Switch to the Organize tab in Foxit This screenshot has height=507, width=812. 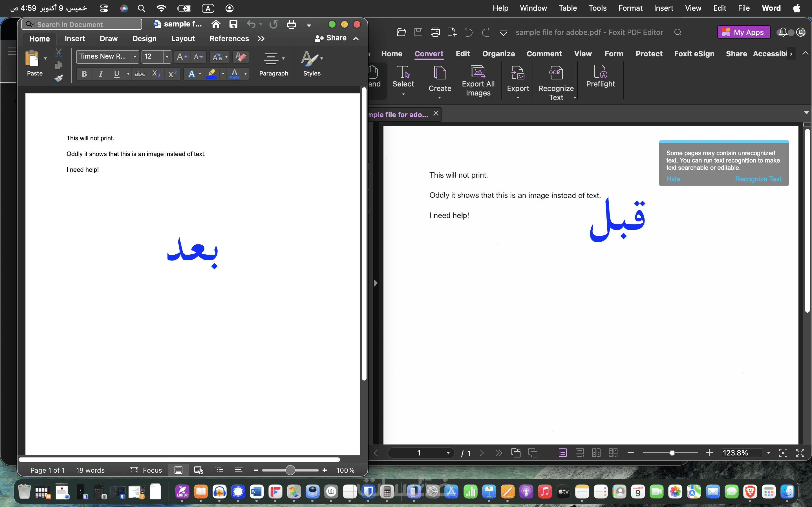(498, 54)
